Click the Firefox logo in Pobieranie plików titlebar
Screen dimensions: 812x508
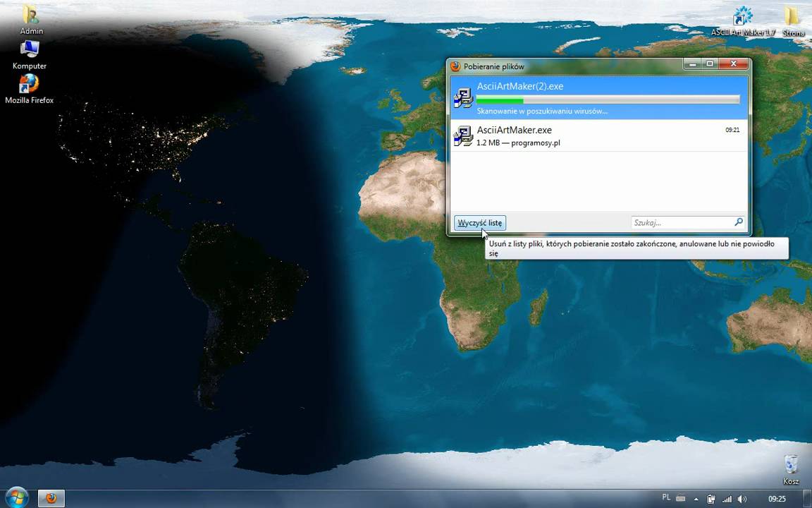click(x=455, y=66)
